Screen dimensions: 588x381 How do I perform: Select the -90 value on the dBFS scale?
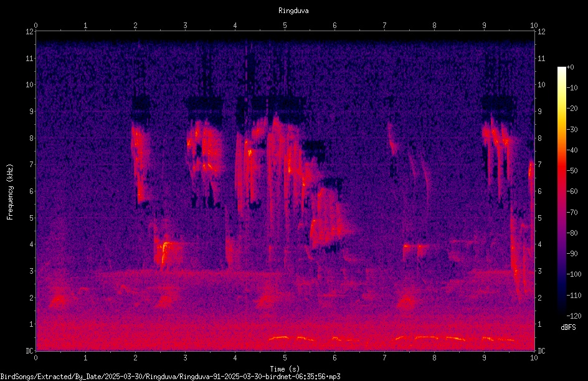(572, 254)
